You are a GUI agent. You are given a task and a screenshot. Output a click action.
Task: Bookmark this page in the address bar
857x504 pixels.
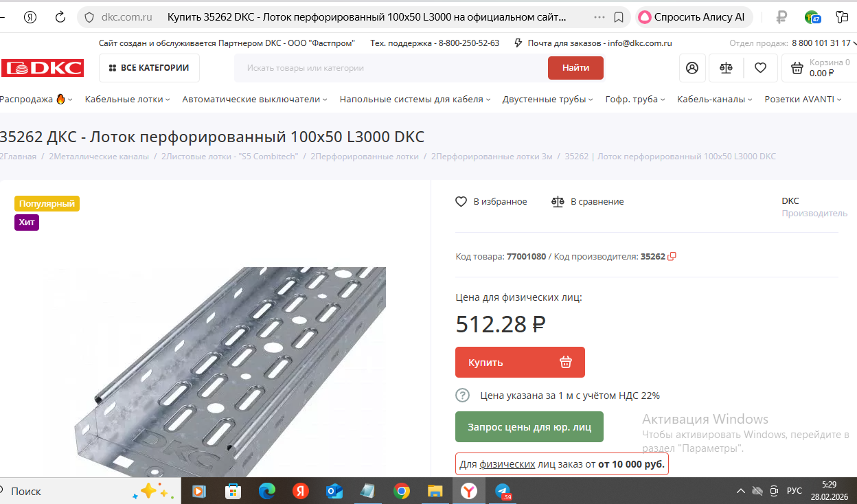[x=619, y=17]
